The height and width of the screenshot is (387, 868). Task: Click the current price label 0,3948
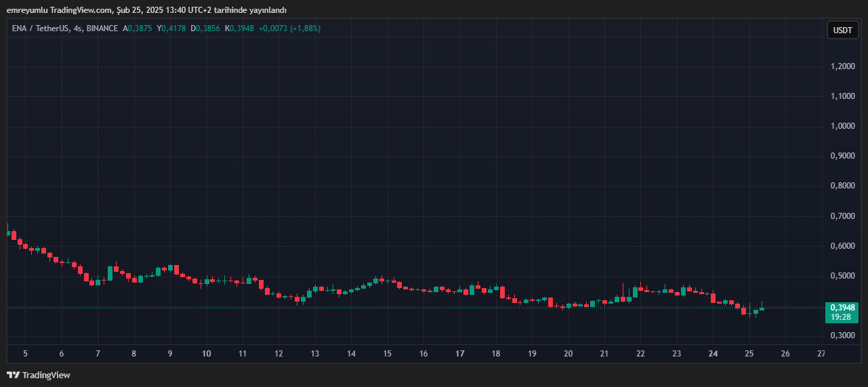tap(842, 307)
